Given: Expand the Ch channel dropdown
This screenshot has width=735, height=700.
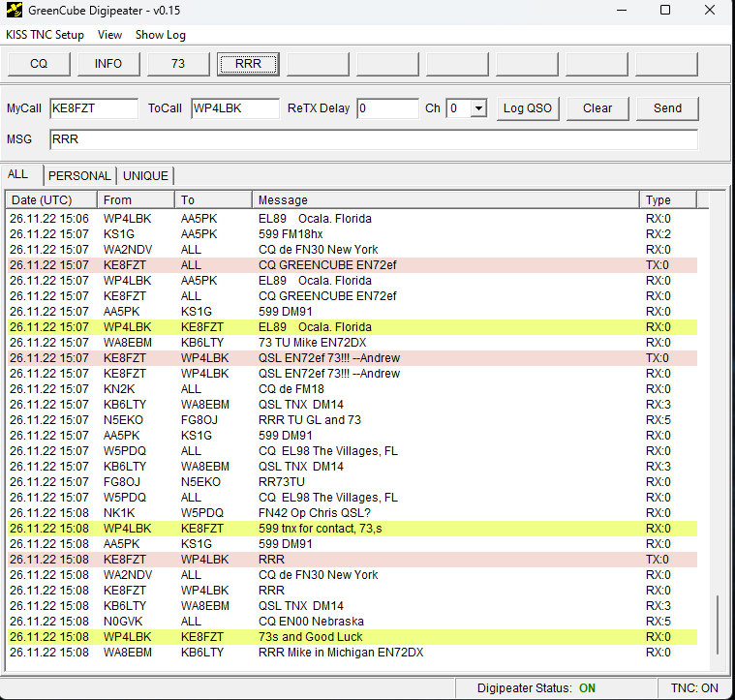Looking at the screenshot, I should click(478, 108).
